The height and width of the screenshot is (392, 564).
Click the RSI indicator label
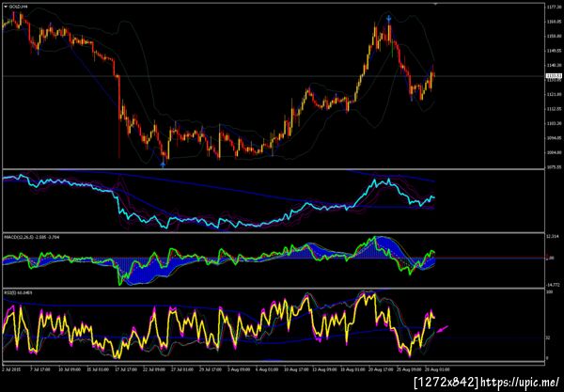tap(18, 292)
